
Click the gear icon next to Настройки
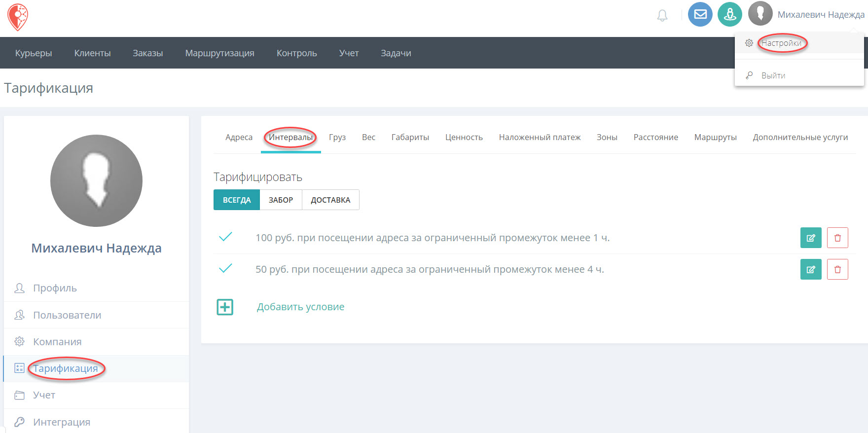point(749,43)
